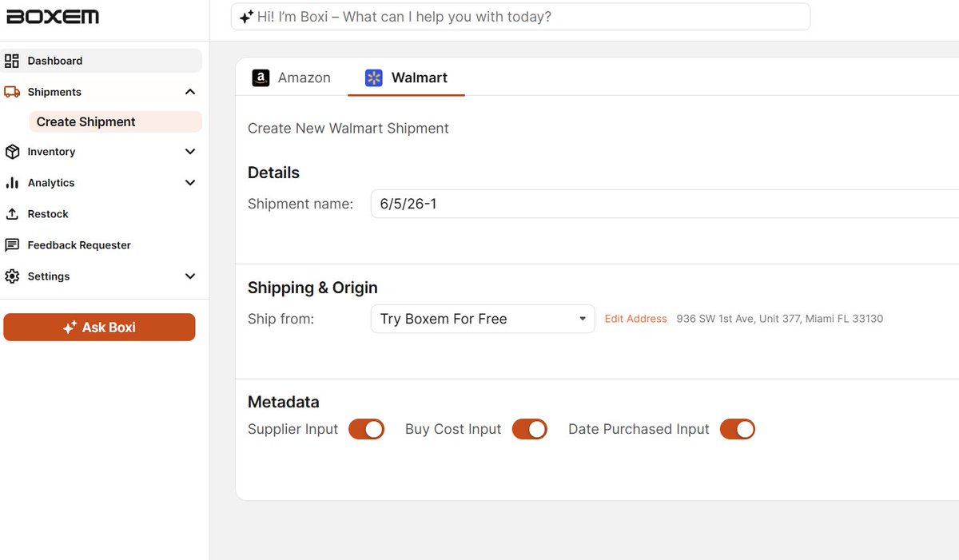Click the Boxi assistant search bar
The width and height of the screenshot is (959, 560).
[x=520, y=17]
